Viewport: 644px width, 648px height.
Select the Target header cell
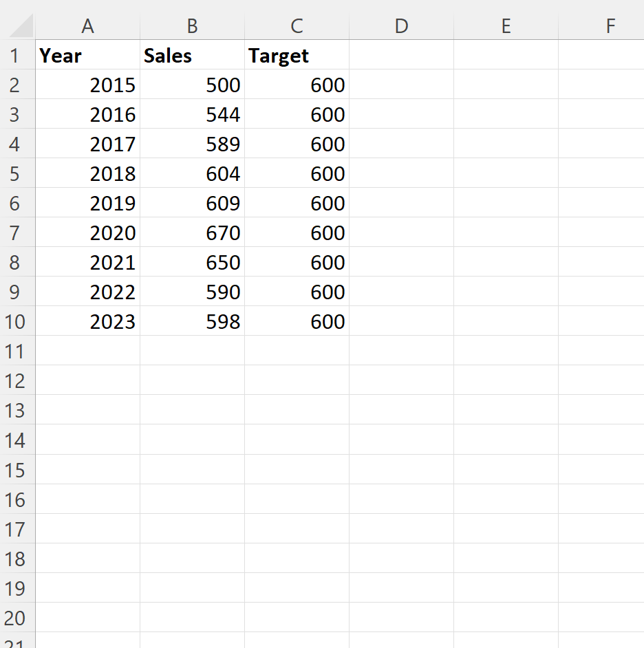pos(297,56)
